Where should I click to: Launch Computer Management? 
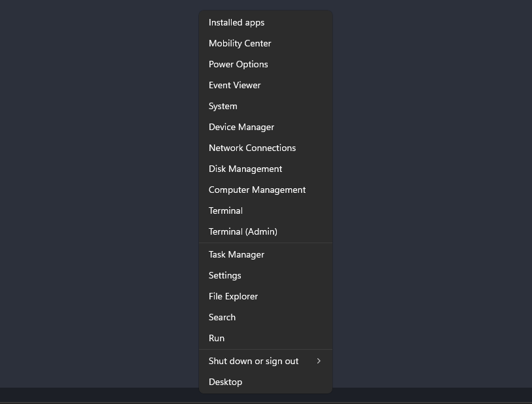coord(265,190)
